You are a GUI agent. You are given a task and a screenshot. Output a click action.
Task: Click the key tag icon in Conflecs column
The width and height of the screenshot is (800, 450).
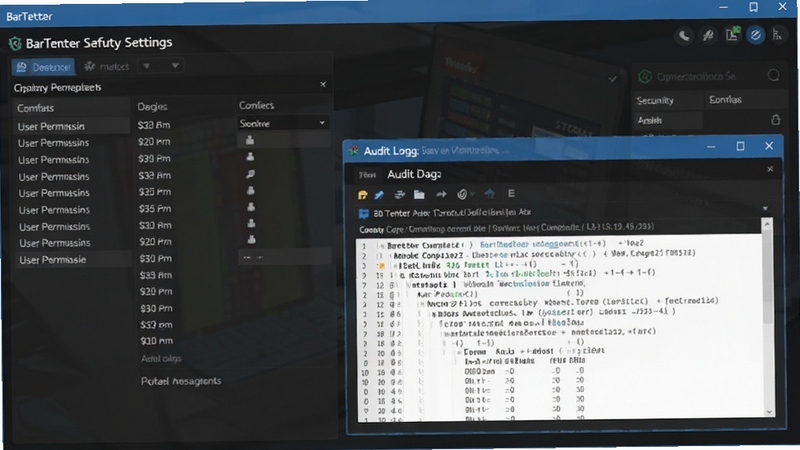(250, 174)
